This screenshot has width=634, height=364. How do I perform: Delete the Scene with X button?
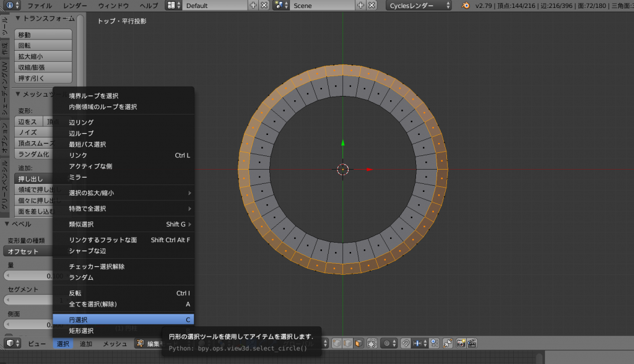371,6
